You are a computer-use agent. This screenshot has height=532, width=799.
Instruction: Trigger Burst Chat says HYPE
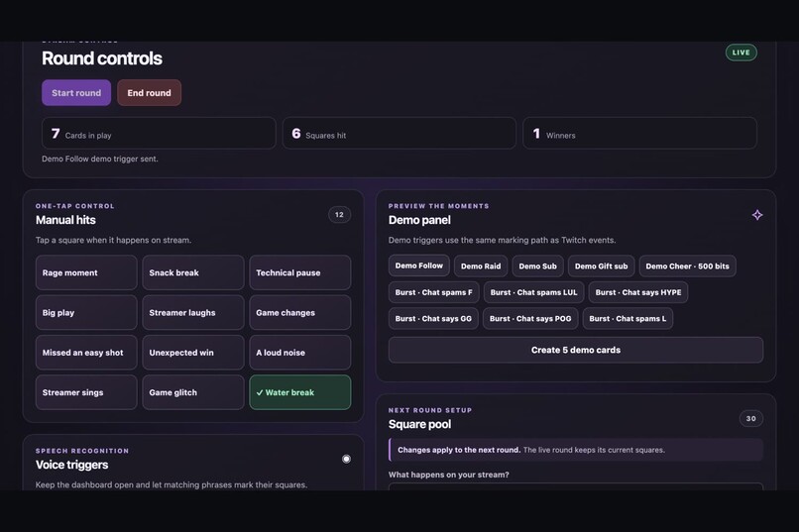click(638, 292)
